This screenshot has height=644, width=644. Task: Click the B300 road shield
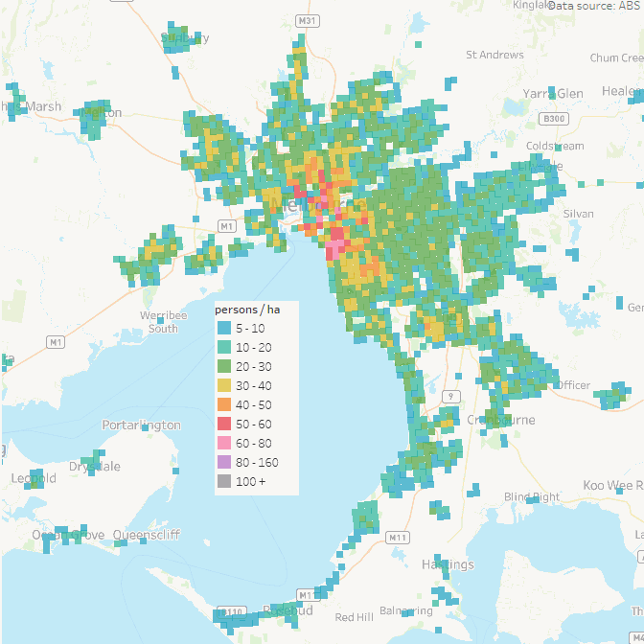pos(549,119)
